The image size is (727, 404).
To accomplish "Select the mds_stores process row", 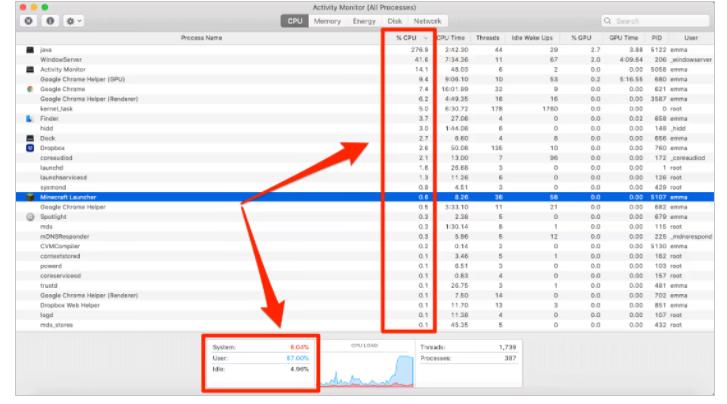I will (x=365, y=325).
